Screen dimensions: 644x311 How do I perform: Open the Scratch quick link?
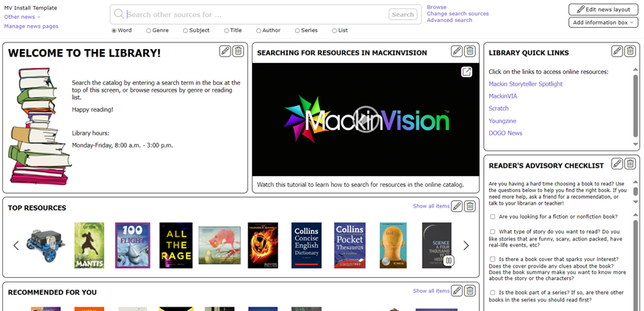[x=498, y=109]
